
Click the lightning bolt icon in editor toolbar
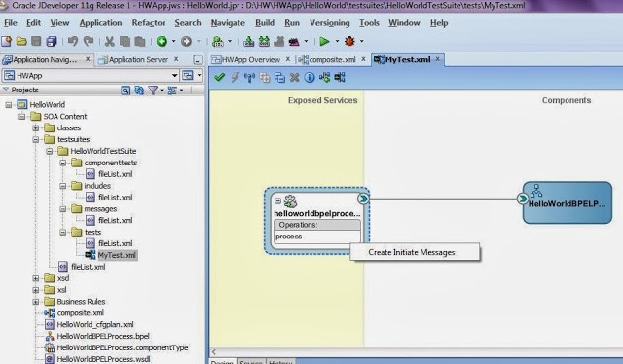coord(235,77)
